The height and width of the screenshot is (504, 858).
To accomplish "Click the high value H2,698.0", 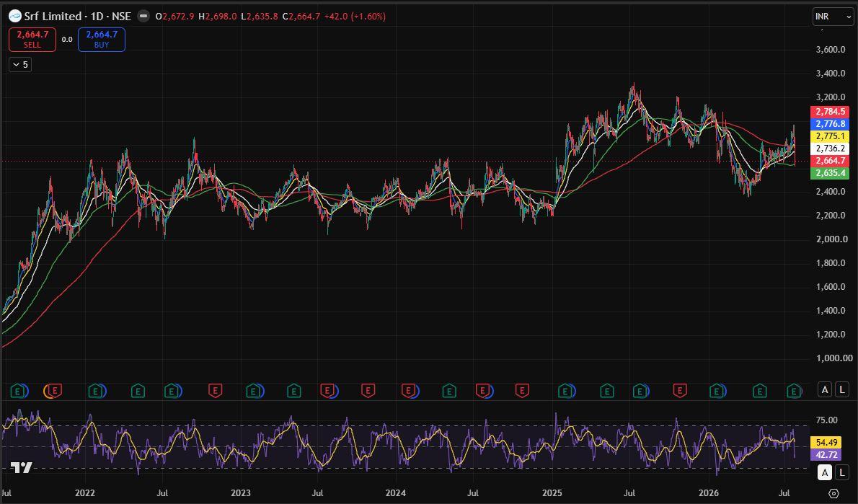I will [x=218, y=17].
